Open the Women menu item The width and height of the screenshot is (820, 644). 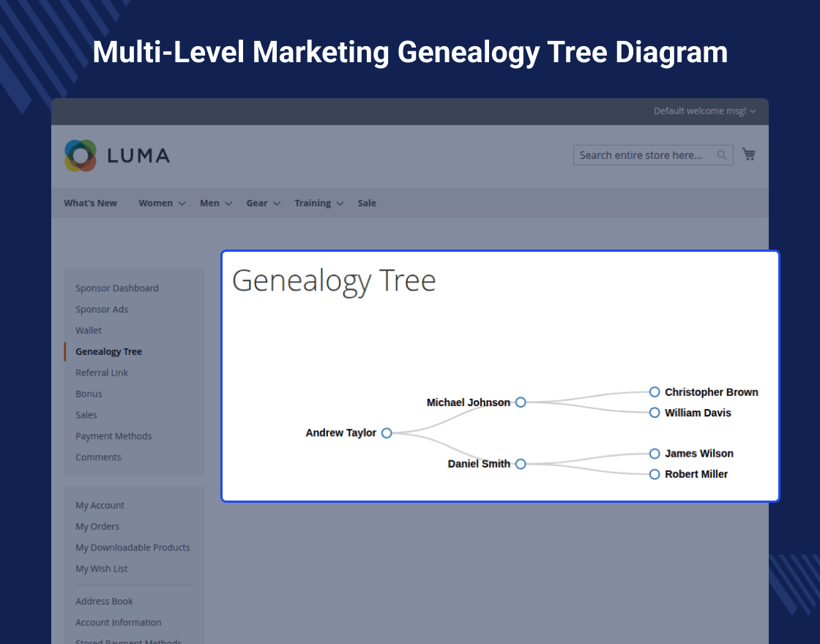[155, 203]
